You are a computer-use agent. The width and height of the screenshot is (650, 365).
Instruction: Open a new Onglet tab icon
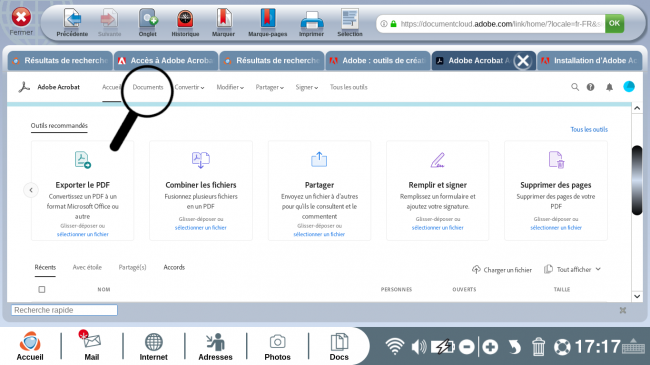[148, 19]
